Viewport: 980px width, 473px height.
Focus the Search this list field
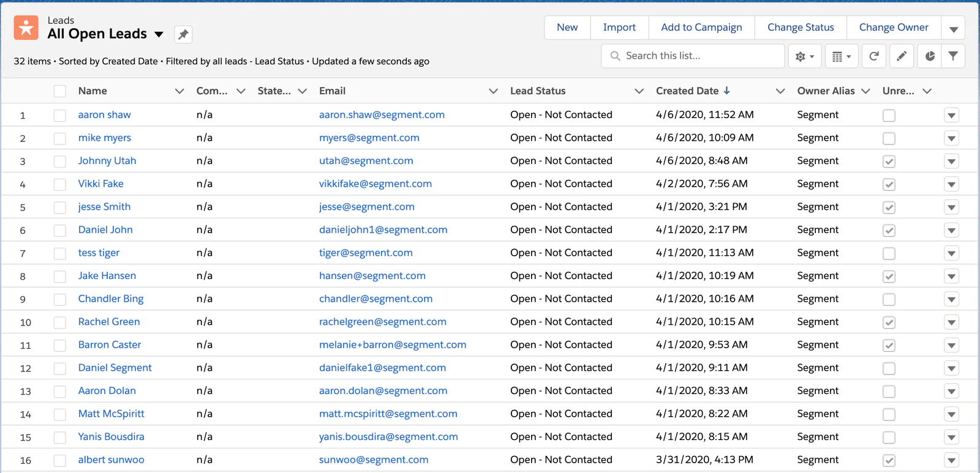coord(698,56)
